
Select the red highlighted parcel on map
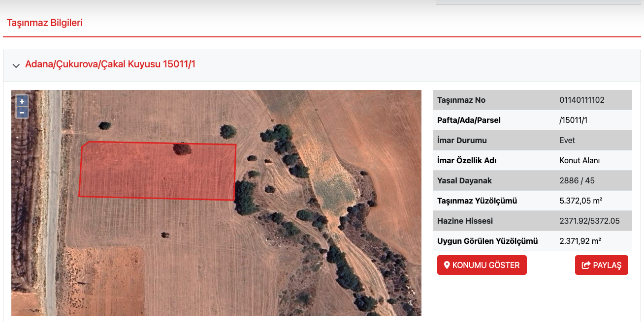158,171
